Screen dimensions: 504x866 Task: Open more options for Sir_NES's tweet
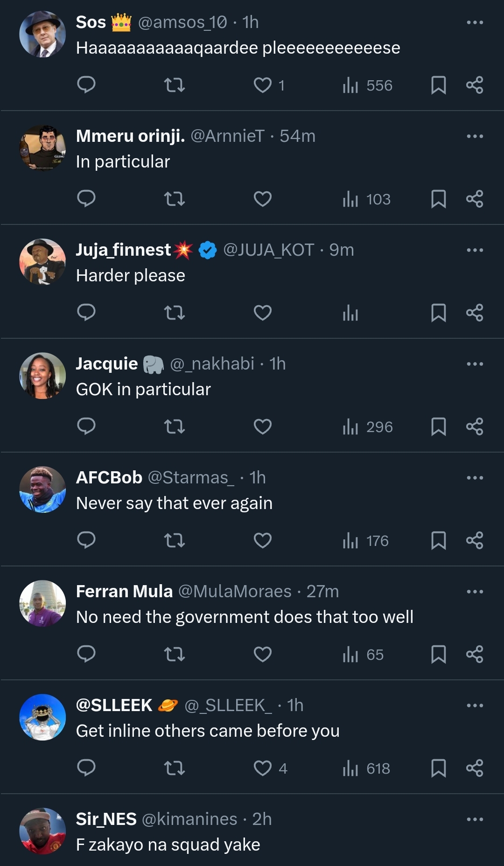pyautogui.click(x=475, y=819)
